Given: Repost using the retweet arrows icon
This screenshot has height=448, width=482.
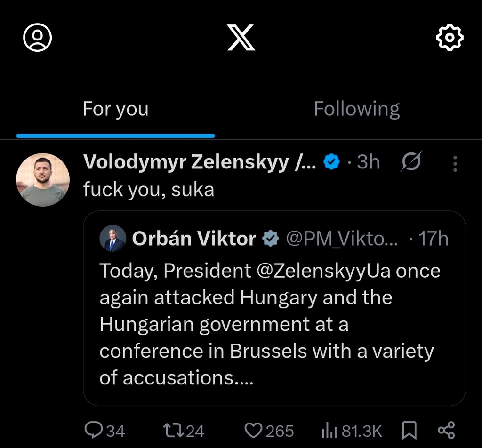Looking at the screenshot, I should [171, 430].
